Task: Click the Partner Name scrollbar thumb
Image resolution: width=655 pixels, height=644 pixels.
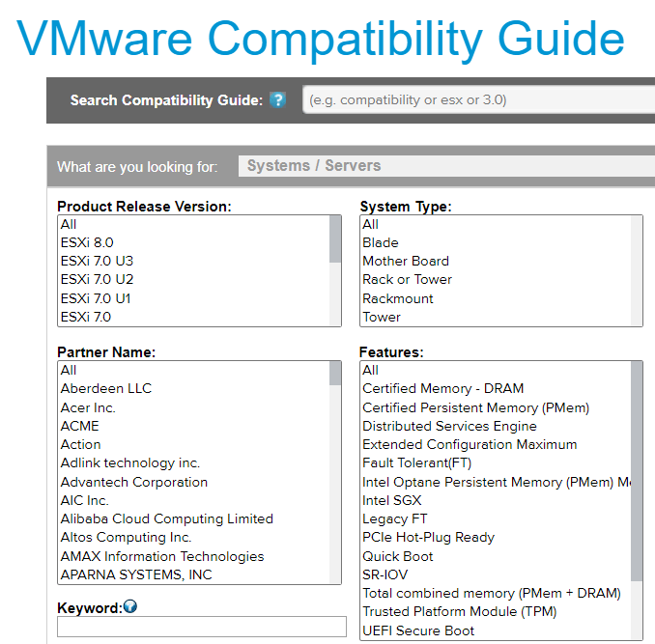Action: click(335, 374)
